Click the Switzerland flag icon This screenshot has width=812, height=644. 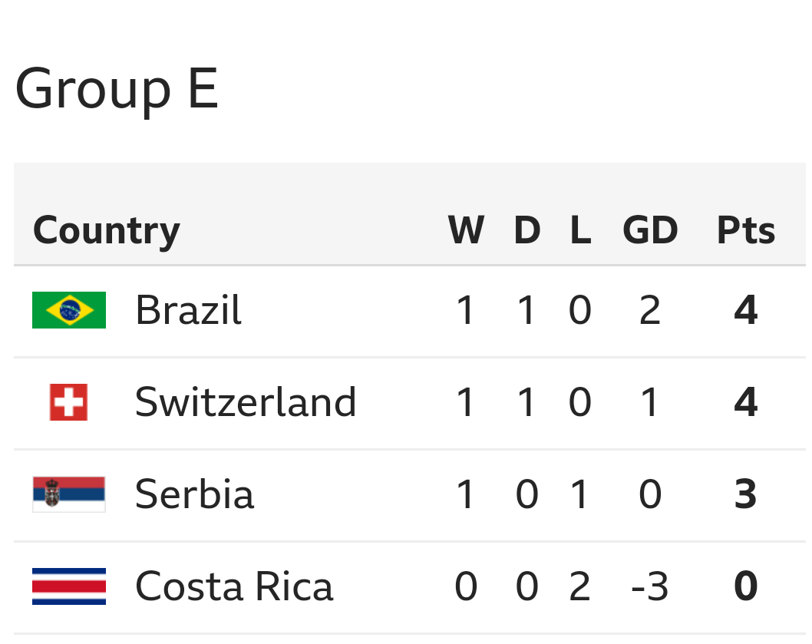(69, 402)
